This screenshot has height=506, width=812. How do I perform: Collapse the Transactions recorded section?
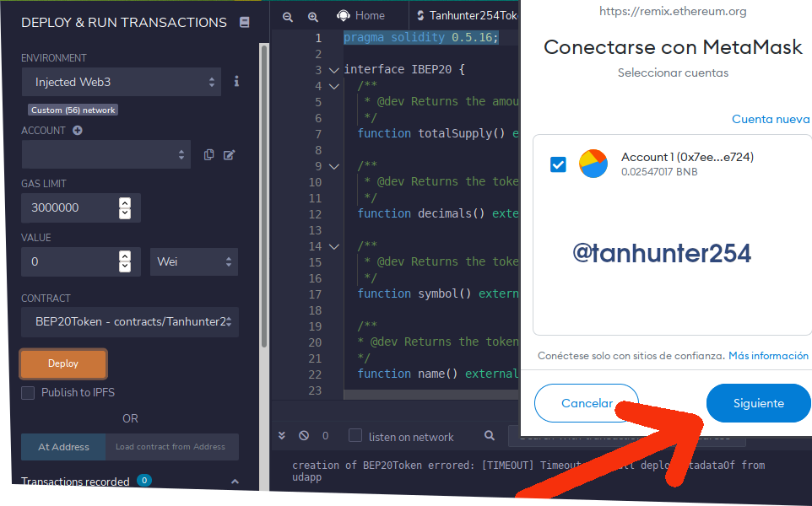(235, 482)
